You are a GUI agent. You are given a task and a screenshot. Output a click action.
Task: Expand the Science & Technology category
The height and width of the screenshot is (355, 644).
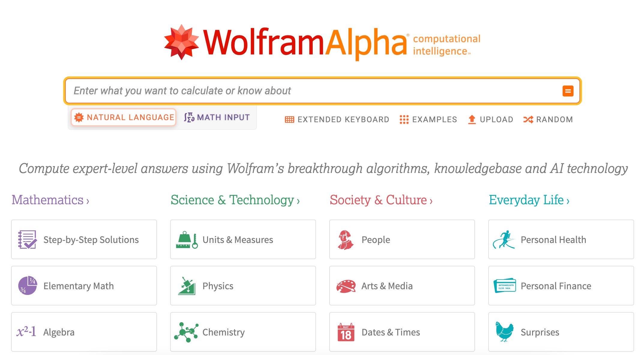[x=235, y=200]
